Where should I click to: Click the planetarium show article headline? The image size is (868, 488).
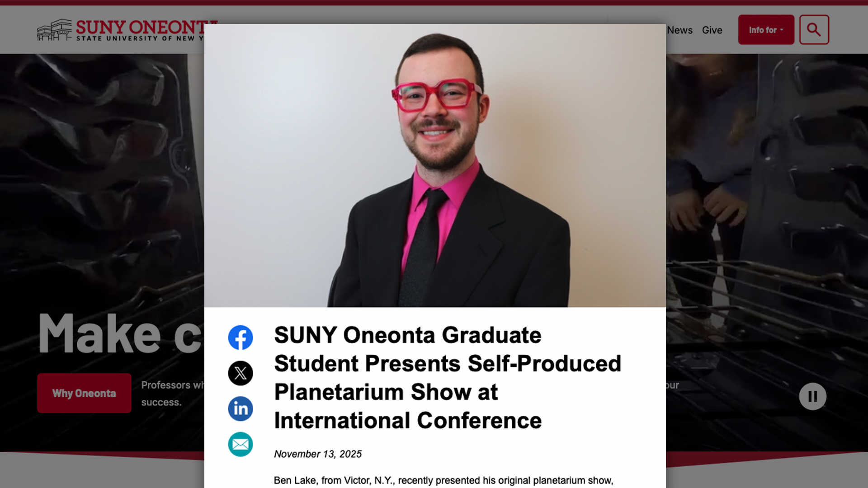pyautogui.click(x=448, y=378)
